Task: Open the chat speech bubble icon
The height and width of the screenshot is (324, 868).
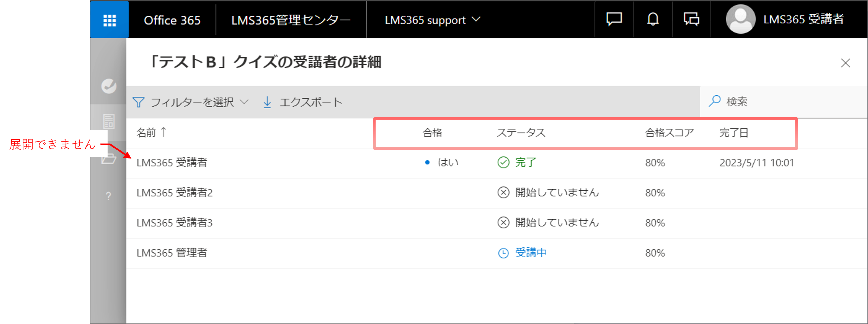Action: click(614, 19)
